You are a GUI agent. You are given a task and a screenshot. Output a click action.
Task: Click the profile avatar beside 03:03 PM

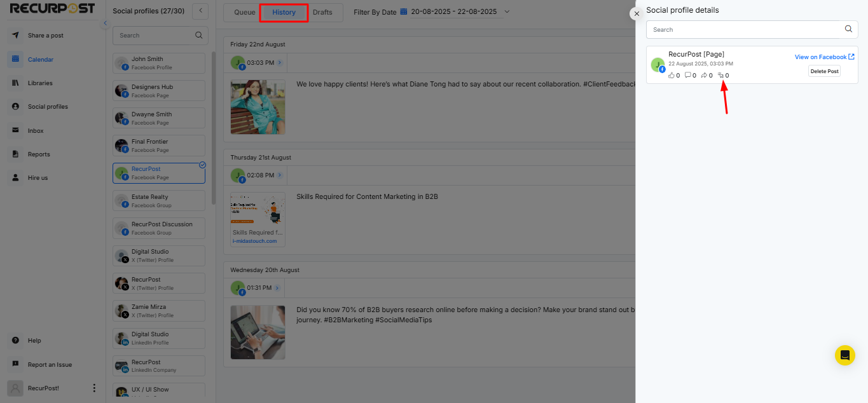[x=238, y=63]
